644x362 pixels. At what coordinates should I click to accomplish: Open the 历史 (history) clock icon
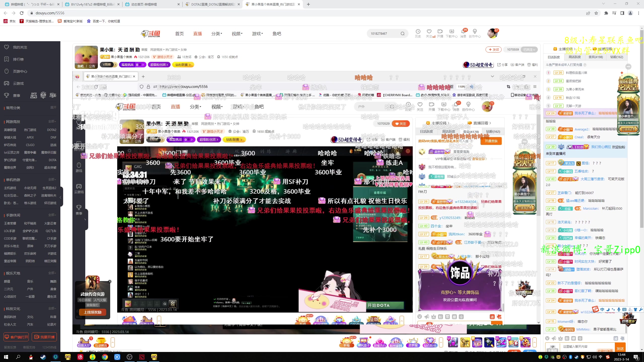click(x=418, y=31)
